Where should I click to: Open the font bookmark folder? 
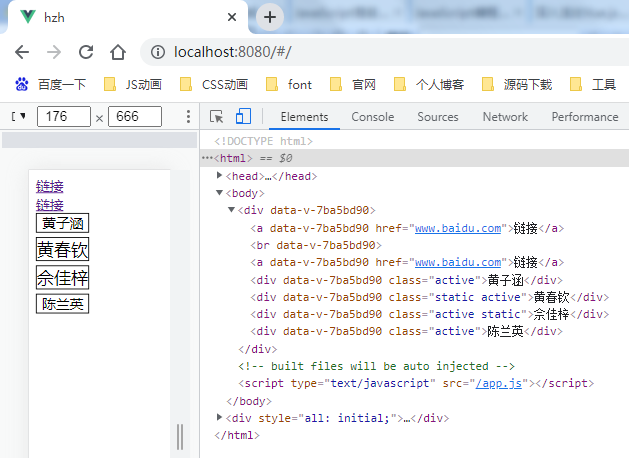click(x=289, y=85)
